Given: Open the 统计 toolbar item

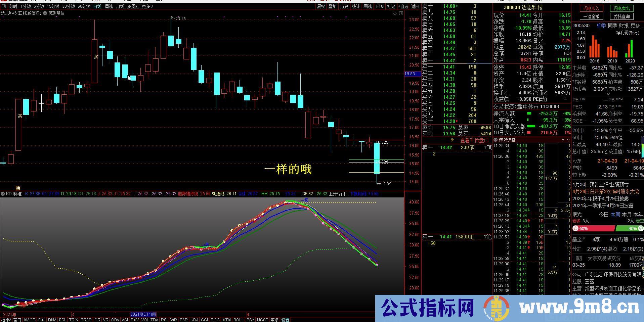Looking at the screenshot, I should (355, 6).
